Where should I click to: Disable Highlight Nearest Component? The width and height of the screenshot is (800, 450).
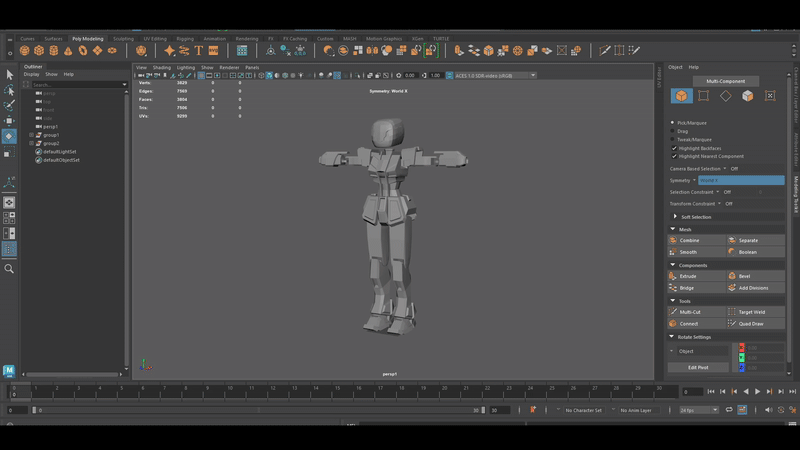(673, 156)
